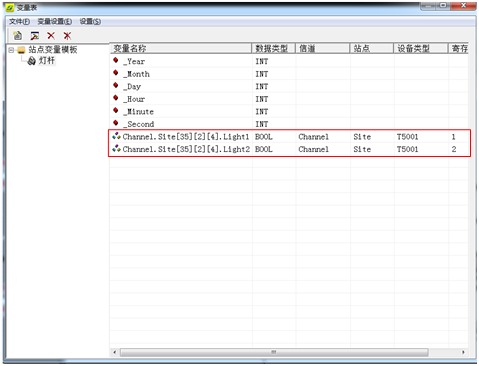Click the single red X delete icon
This screenshot has width=479, height=366.
[51, 35]
